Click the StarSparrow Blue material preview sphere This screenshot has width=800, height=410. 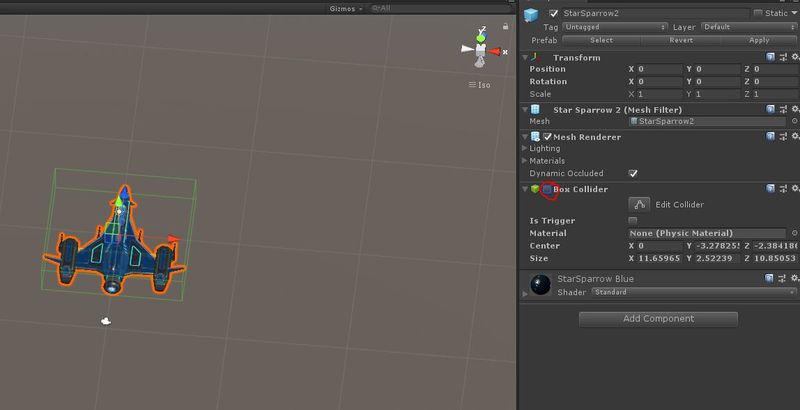pyautogui.click(x=541, y=285)
